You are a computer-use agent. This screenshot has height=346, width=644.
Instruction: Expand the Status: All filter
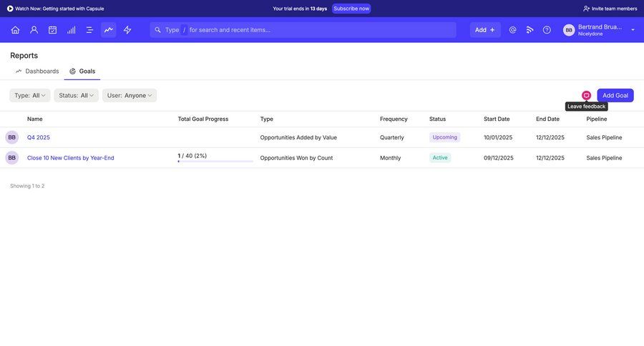click(76, 95)
